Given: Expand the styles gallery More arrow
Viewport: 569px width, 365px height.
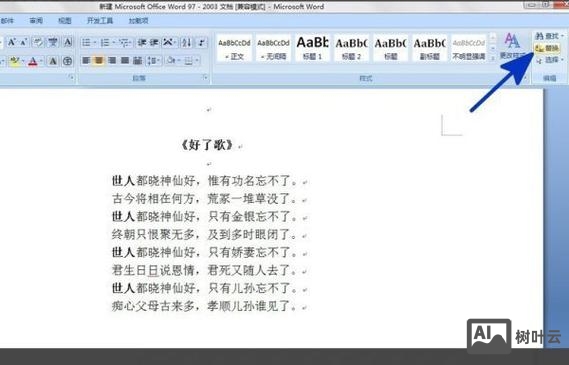Looking at the screenshot, I should pos(493,58).
